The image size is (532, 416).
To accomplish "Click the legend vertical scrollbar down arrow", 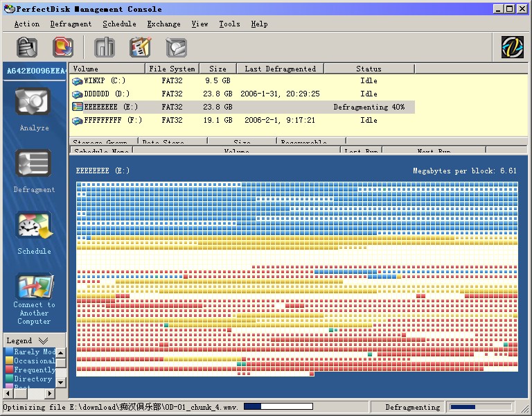I will [60, 382].
